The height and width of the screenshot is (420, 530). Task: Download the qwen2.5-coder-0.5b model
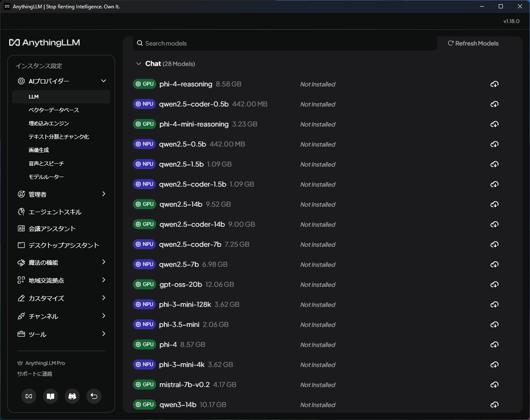point(494,104)
